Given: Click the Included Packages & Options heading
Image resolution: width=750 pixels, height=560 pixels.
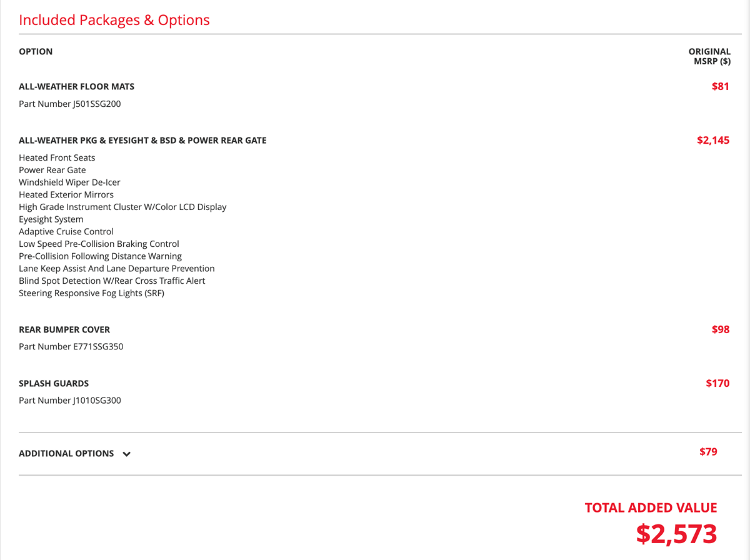Looking at the screenshot, I should coord(114,20).
